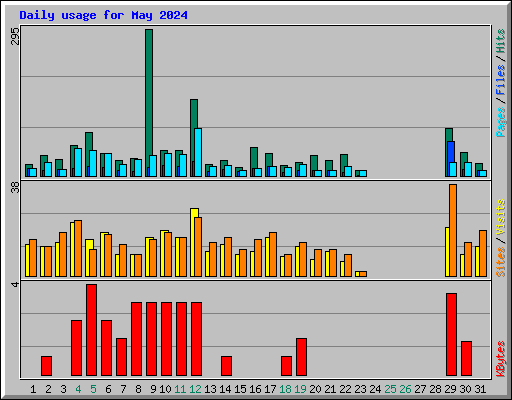
Task: Click the '295' hits axis value
Action: pyautogui.click(x=15, y=36)
